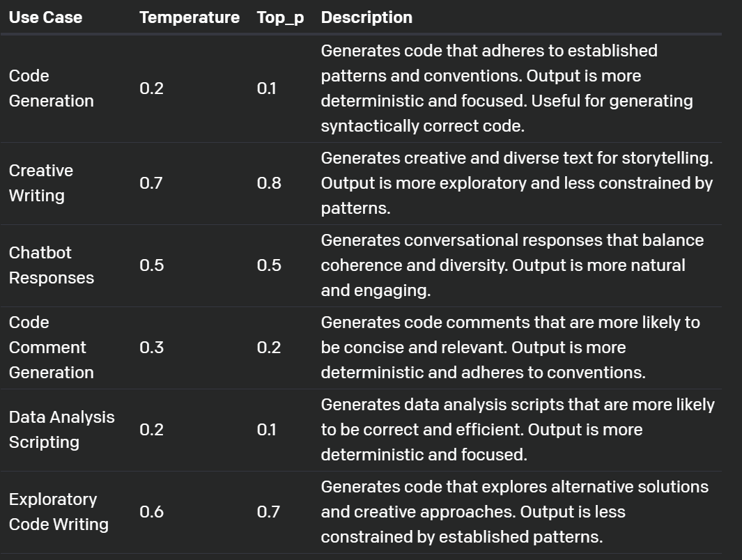
Task: Click Exploratory Code Writing temperature 0.6
Action: (151, 512)
